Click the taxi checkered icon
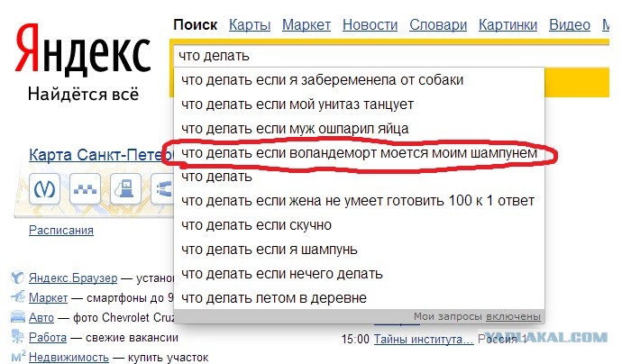Viewport: 631px width, 364px height. click(87, 190)
